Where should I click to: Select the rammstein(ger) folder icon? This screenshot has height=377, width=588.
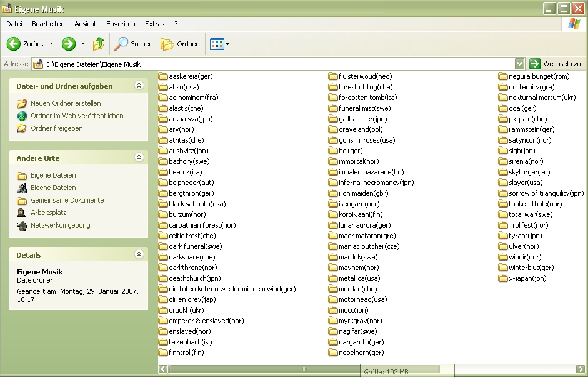click(504, 129)
